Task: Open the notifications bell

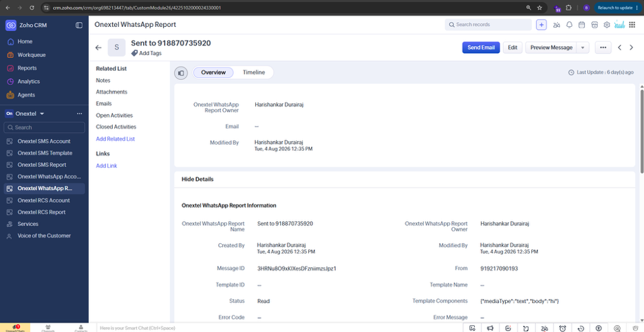Action: (569, 25)
